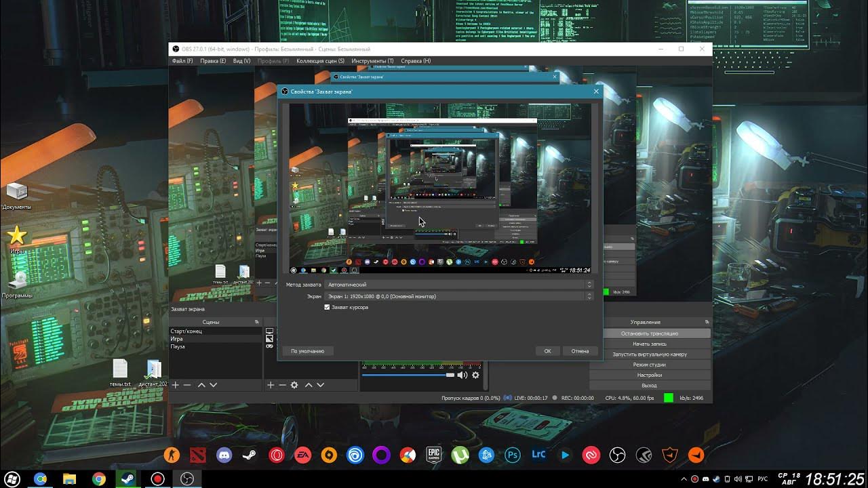Click the CPU: 4.8%, 60.00 fps status
This screenshot has width=868, height=488.
630,398
